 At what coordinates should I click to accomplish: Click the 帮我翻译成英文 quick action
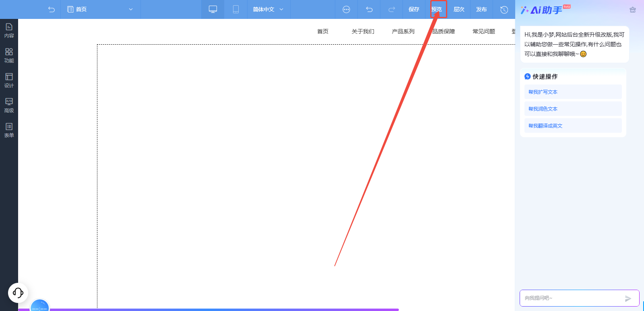pyautogui.click(x=573, y=126)
